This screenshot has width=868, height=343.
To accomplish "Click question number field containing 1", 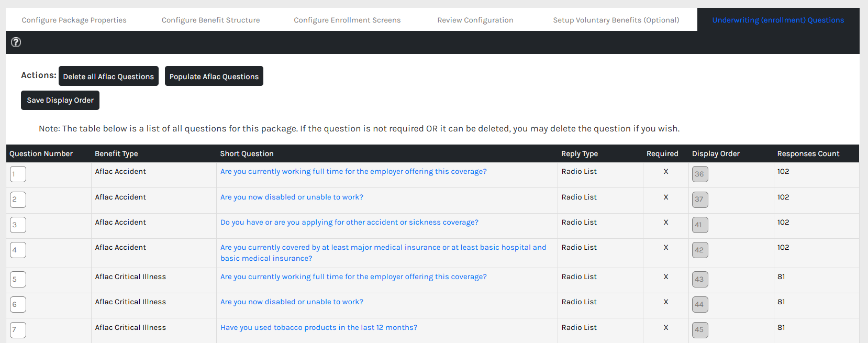I will 18,174.
